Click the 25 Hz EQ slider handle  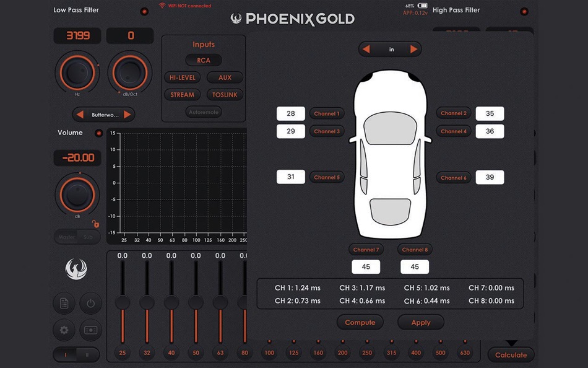[123, 302]
